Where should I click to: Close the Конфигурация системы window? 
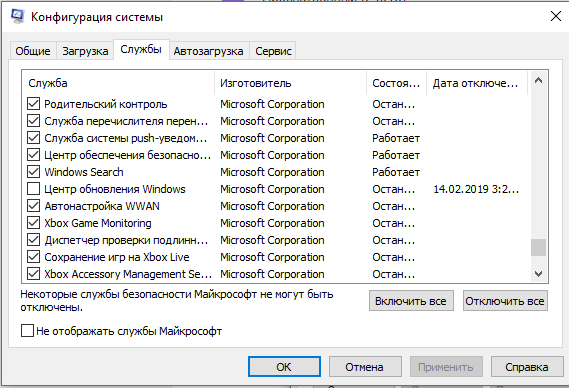click(x=556, y=16)
